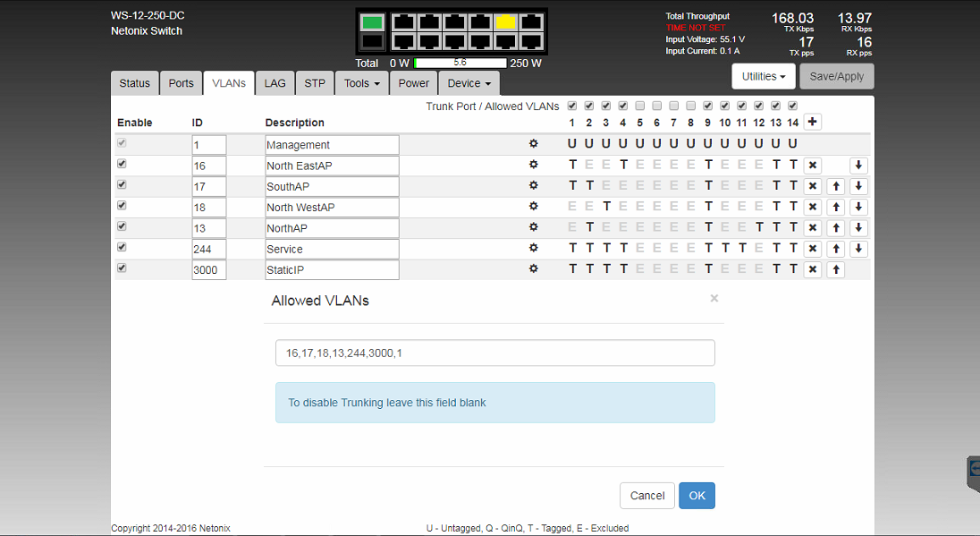The height and width of the screenshot is (536, 980).
Task: Move North WestAP VLAN down one row
Action: click(x=858, y=207)
